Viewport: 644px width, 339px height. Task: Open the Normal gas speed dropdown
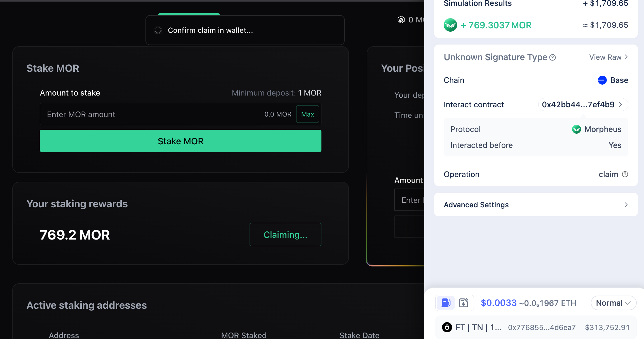pos(614,303)
